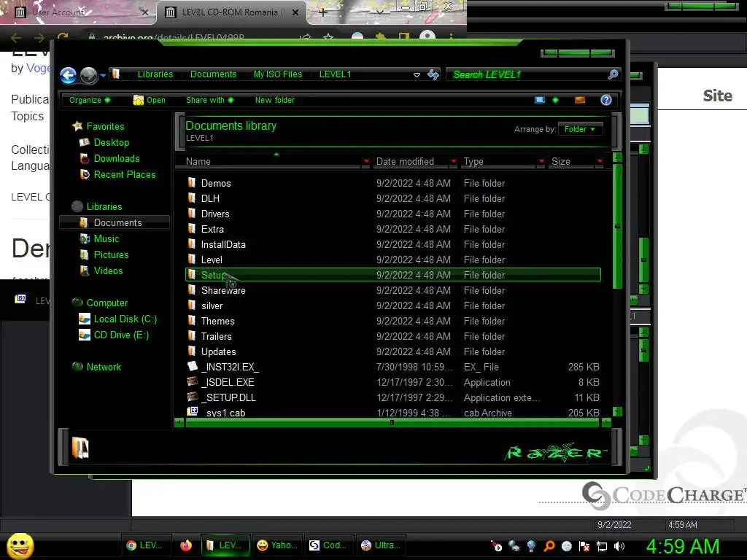Select the Themes folder icon
This screenshot has height=560, width=747.
pyautogui.click(x=192, y=321)
